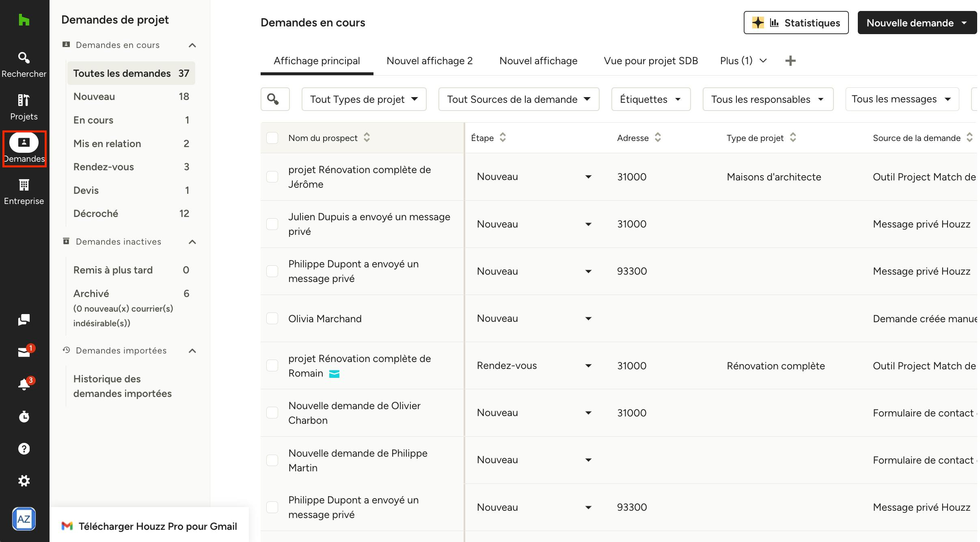Check the Julien Dupuis message row
980x542 pixels.
tap(272, 224)
